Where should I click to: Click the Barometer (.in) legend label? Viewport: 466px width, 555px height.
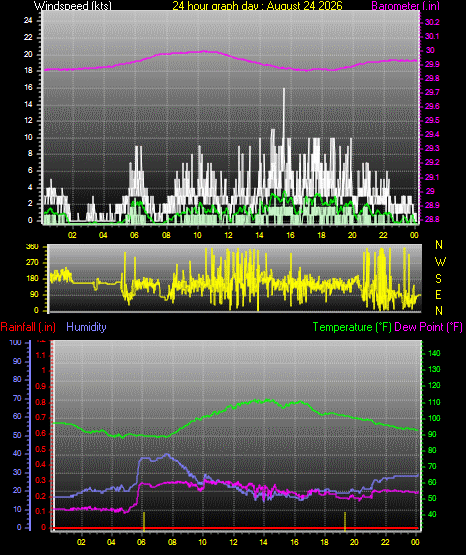coord(405,6)
